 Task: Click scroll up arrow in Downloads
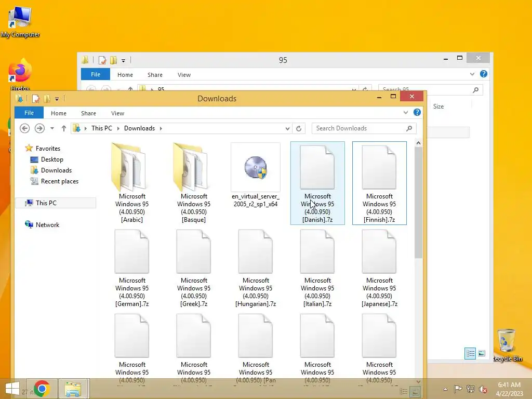[x=418, y=143]
